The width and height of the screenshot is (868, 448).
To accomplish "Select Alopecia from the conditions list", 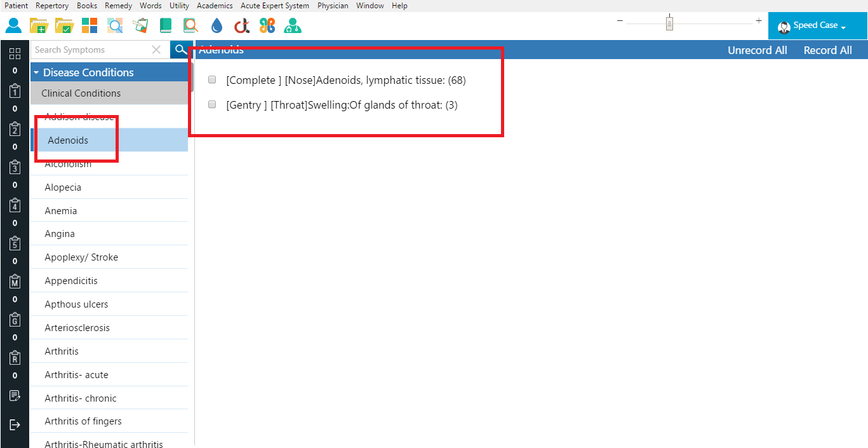I will pos(63,187).
